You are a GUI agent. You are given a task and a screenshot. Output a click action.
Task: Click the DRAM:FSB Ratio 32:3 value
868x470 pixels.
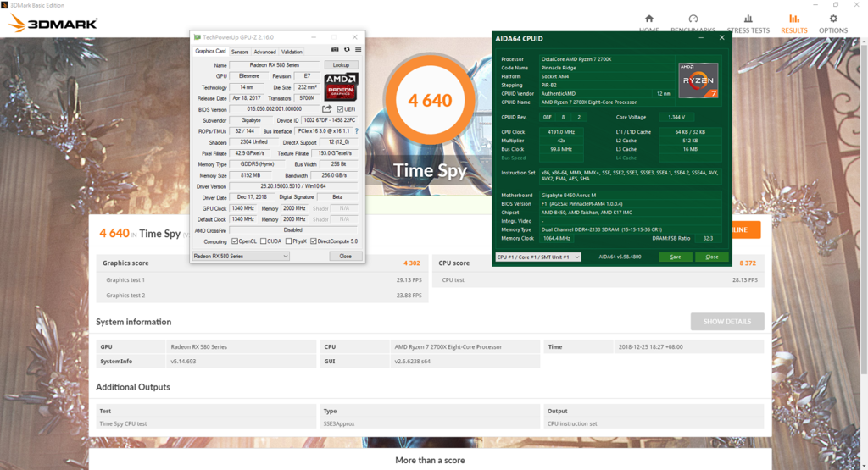pos(708,238)
